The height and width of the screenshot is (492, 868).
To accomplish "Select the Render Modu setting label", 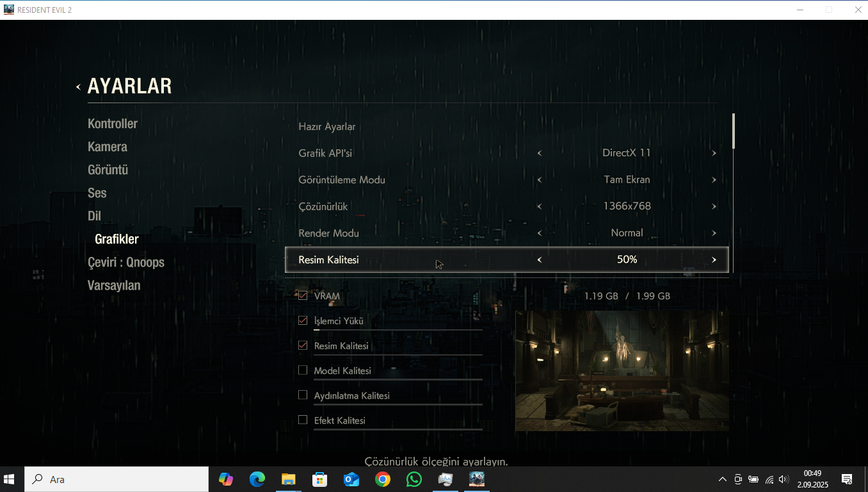I will click(328, 233).
